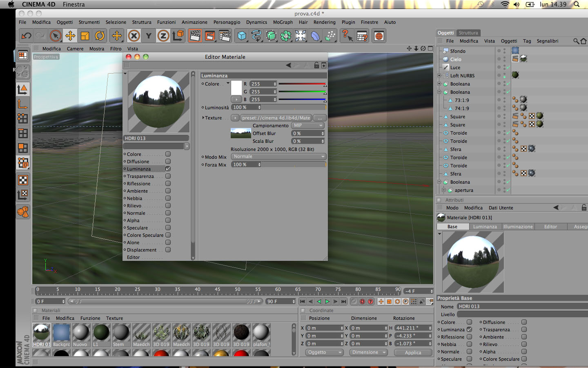Toggle the Y axis lock icon
The height and width of the screenshot is (368, 588).
(149, 36)
